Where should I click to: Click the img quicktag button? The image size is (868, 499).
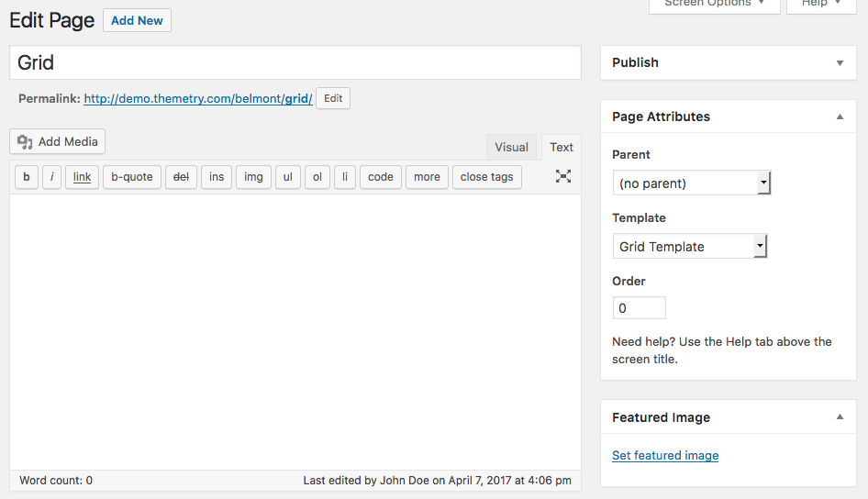pos(253,177)
